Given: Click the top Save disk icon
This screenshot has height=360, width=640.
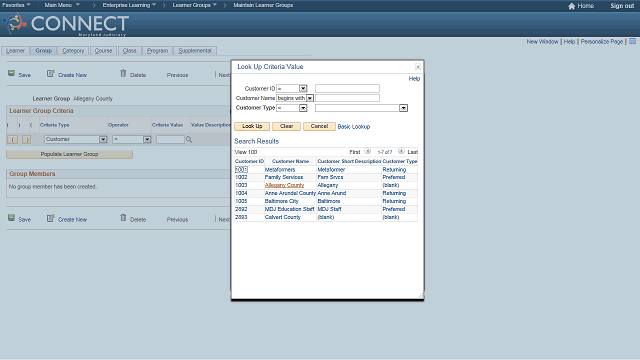Looking at the screenshot, I should (11, 73).
